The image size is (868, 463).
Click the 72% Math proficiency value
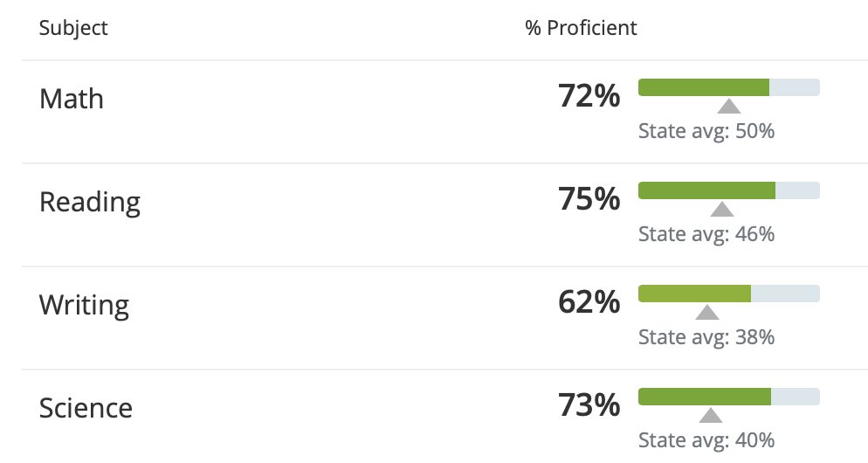(589, 96)
